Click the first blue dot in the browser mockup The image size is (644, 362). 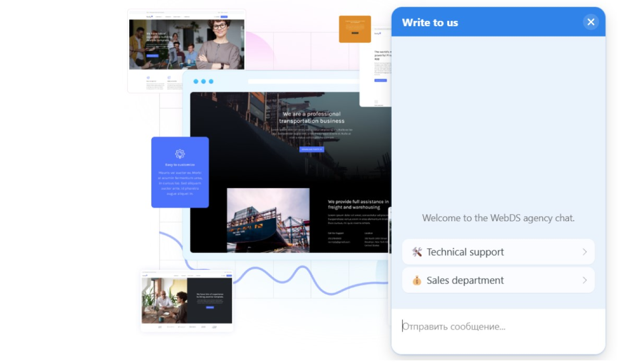[x=196, y=81]
